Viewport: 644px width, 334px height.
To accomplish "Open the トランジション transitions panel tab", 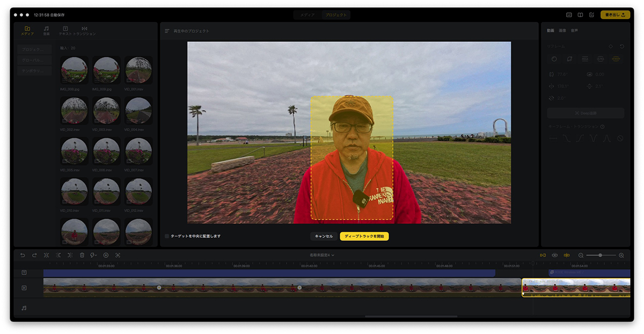I will [85, 31].
